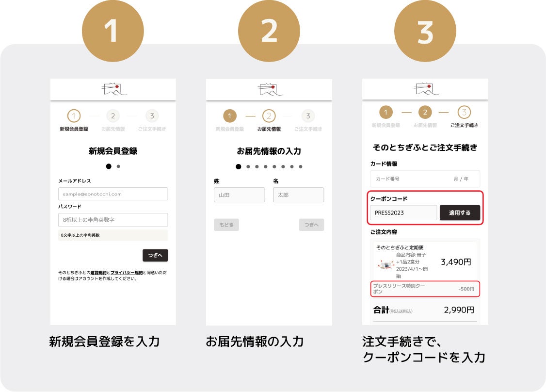Open the プライバシー規約 link
The width and height of the screenshot is (546, 392).
tap(127, 273)
